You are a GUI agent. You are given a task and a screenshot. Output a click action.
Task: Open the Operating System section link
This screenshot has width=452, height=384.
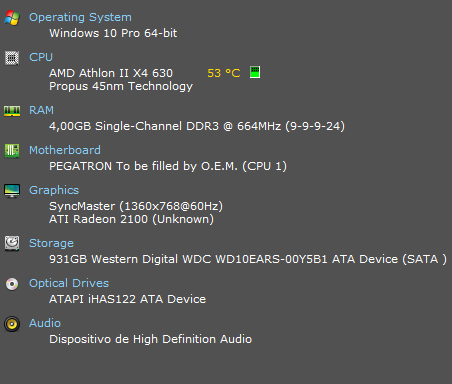(x=80, y=17)
